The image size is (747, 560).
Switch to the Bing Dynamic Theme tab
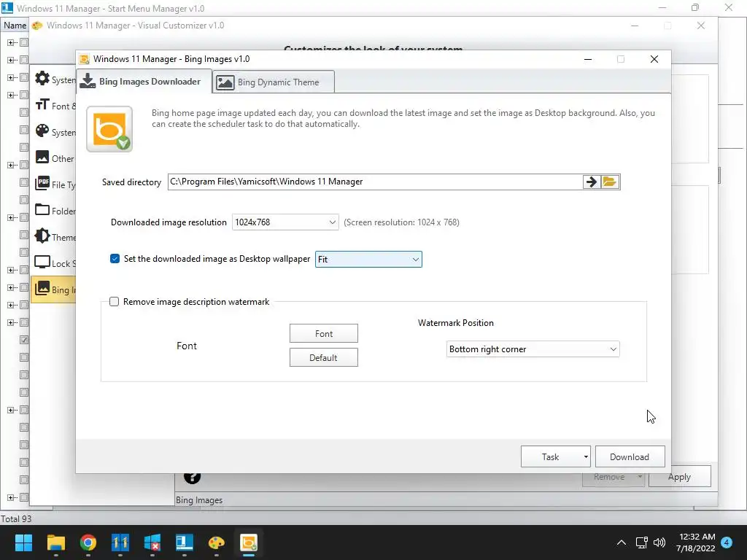[274, 82]
